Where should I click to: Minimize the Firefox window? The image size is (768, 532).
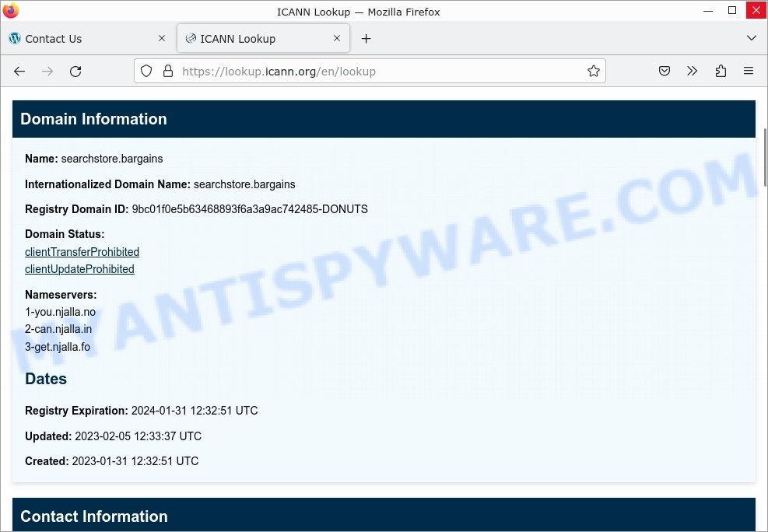(708, 11)
